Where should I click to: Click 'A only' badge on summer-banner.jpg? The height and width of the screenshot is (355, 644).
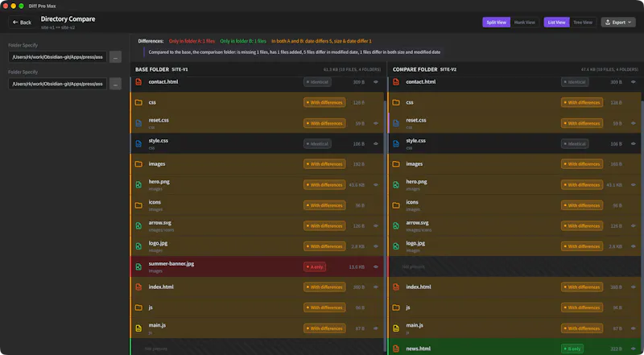point(315,266)
